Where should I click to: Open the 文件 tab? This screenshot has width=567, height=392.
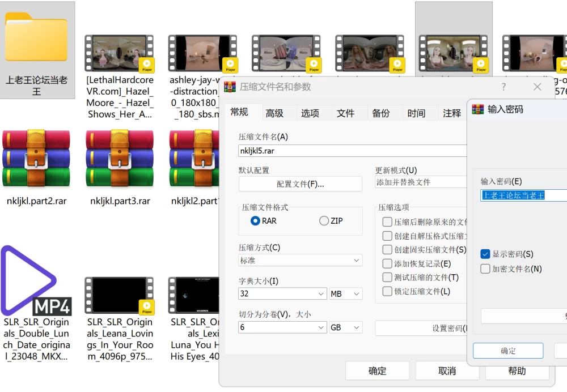coord(345,113)
